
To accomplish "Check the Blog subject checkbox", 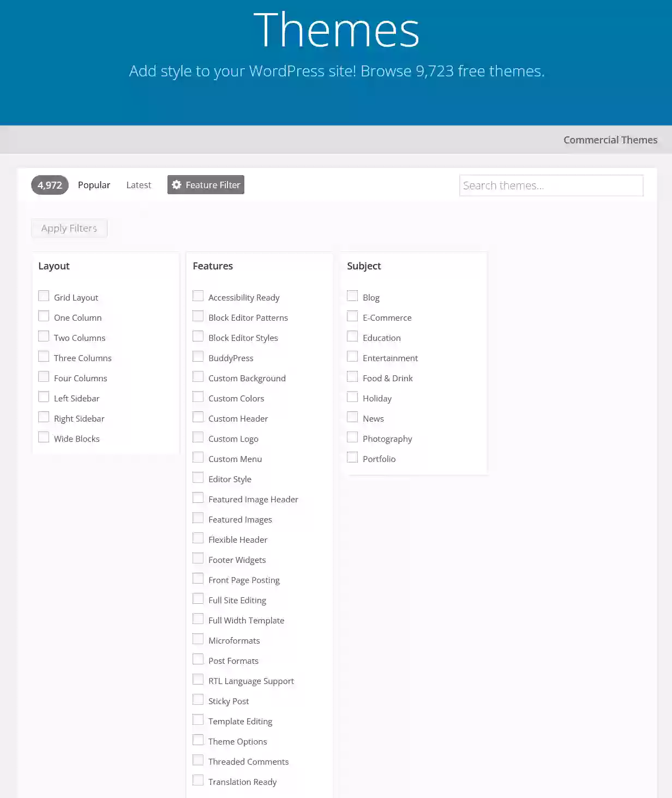I will [352, 296].
